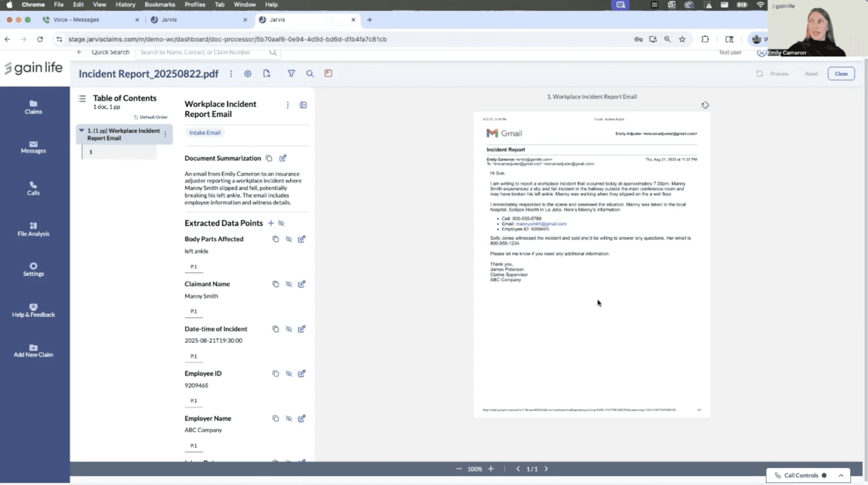The height and width of the screenshot is (485, 868).
Task: Open File Analysis in sidebar
Action: tap(33, 229)
